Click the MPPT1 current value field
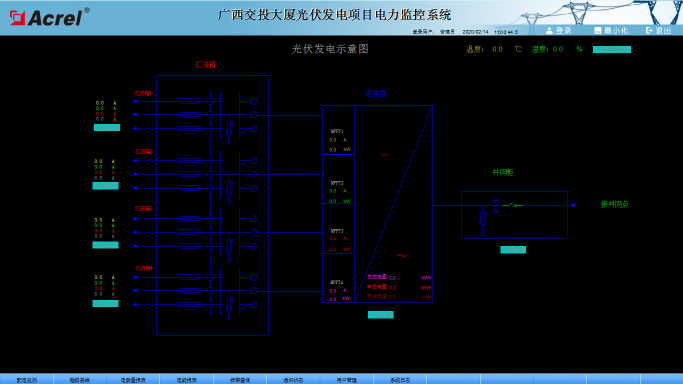Screen dimensions: 683x384 tap(333, 140)
